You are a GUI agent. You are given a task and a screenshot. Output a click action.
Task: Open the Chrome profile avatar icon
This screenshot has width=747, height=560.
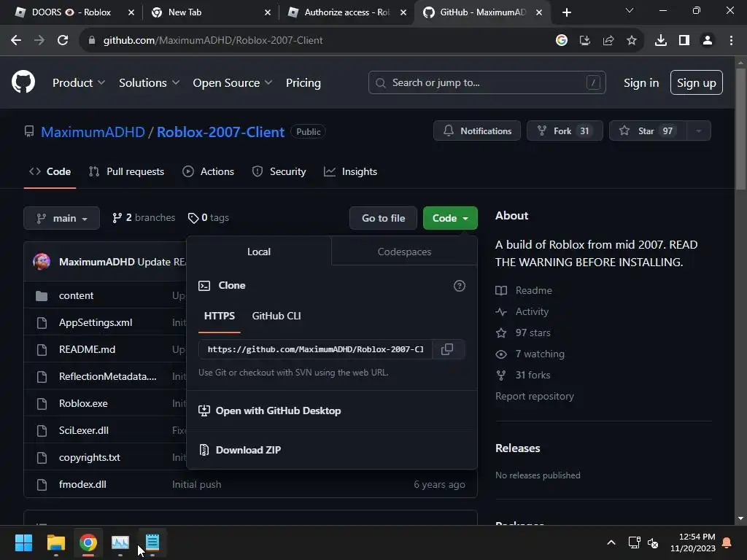coord(708,41)
